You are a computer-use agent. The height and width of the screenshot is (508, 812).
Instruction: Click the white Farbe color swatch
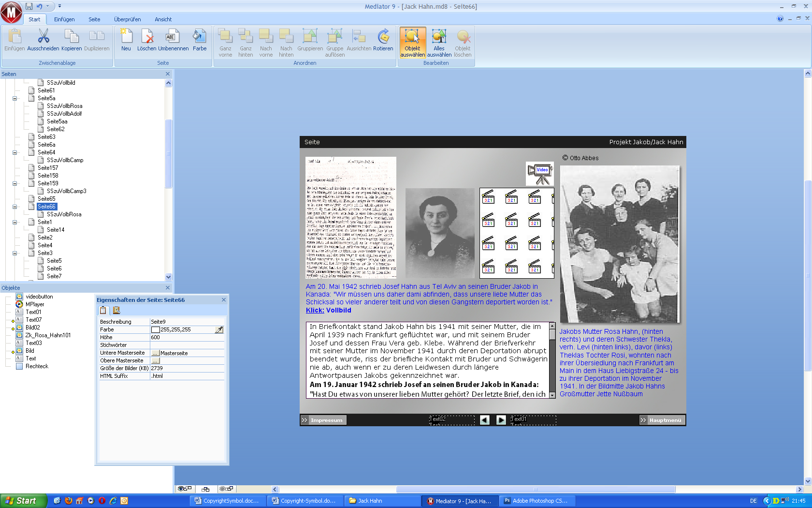click(x=155, y=329)
